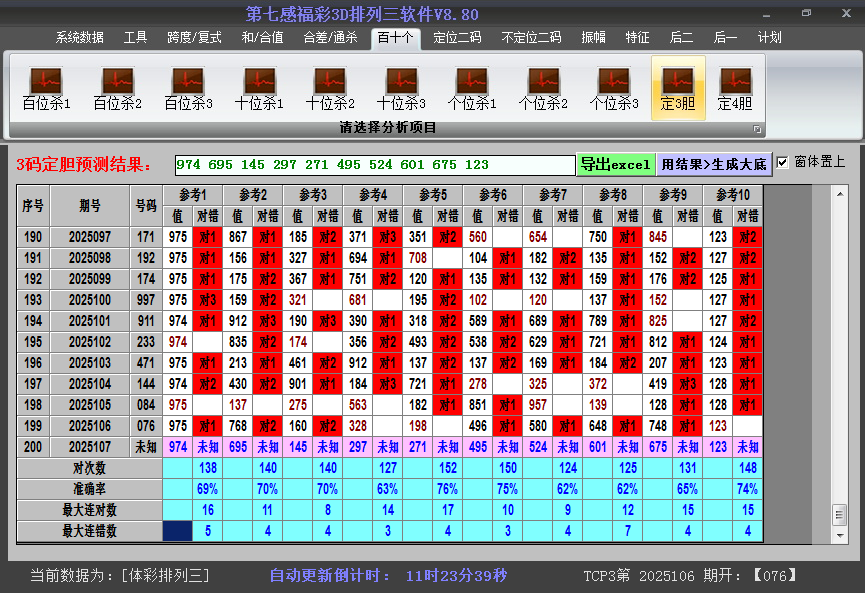Viewport: 865px width, 593px height.
Task: Select the 十位杀1 analysis icon
Action: (259, 88)
